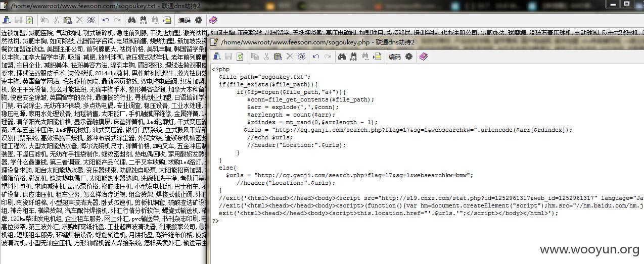
Task: Click the '//echo $urls;' comment line
Action: [270, 138]
